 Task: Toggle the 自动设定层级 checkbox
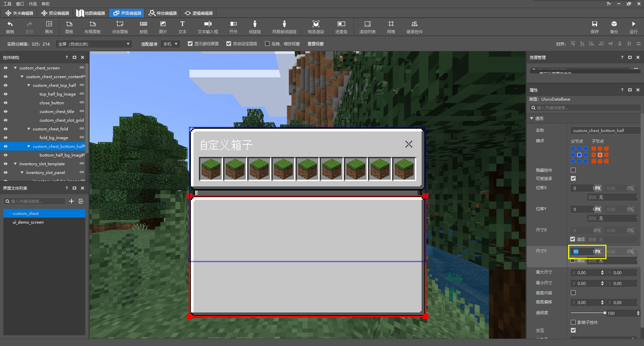pyautogui.click(x=229, y=44)
